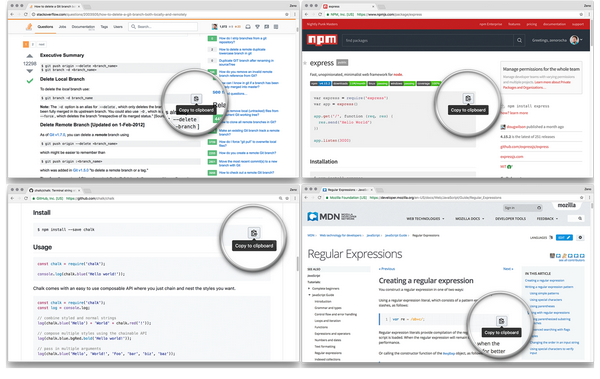600x379 pixels.
Task: Click the Stack Overflow logo icon
Action: pos(29,26)
